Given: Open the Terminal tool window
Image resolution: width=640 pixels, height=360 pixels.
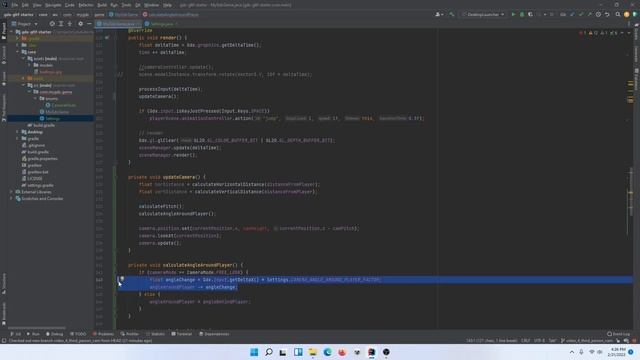Looking at the screenshot, I should (x=182, y=334).
